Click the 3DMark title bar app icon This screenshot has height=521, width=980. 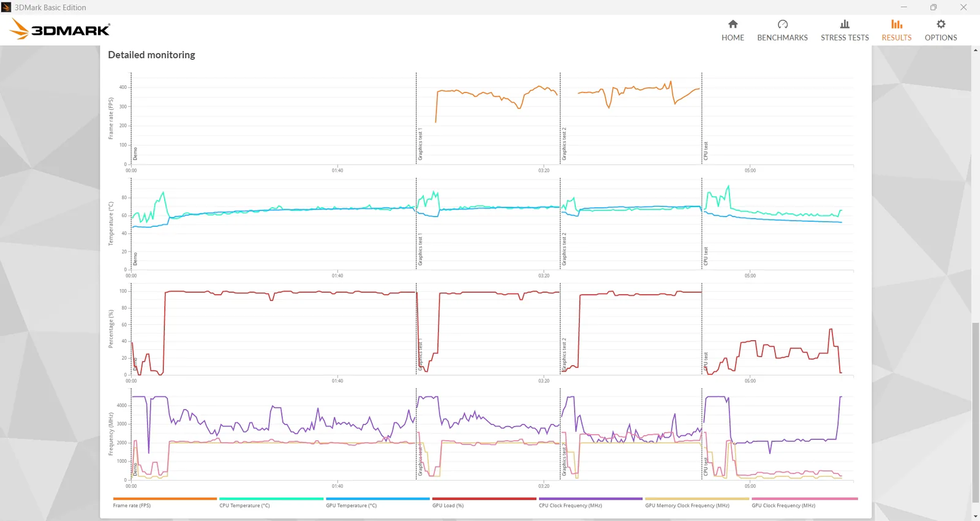click(x=6, y=7)
